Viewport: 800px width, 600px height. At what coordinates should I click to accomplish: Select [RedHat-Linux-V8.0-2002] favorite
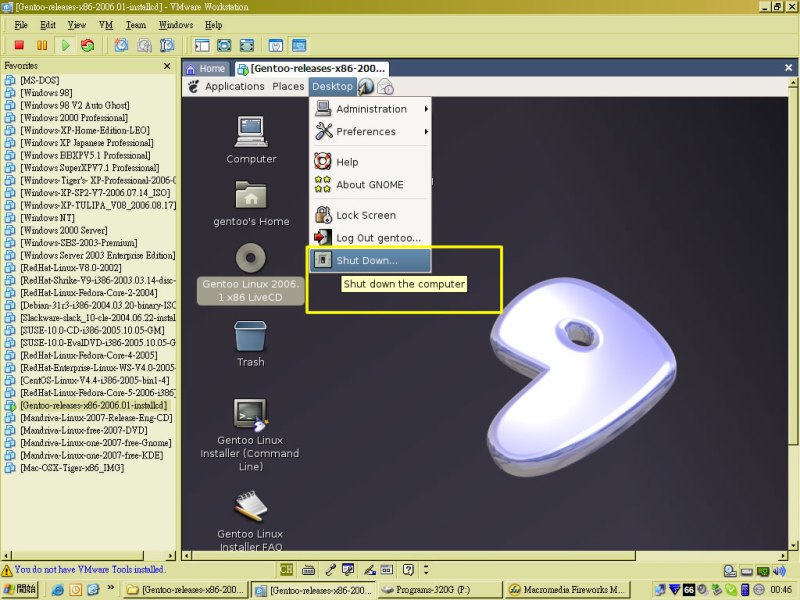[x=71, y=268]
